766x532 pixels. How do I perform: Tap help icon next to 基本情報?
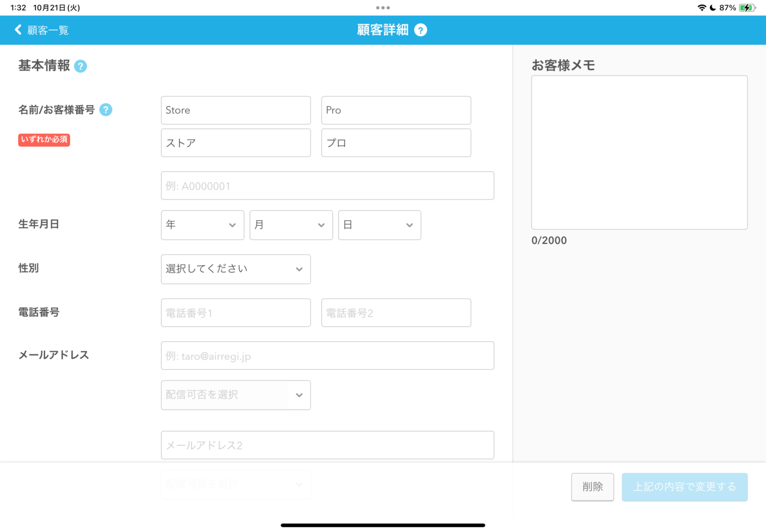point(80,66)
